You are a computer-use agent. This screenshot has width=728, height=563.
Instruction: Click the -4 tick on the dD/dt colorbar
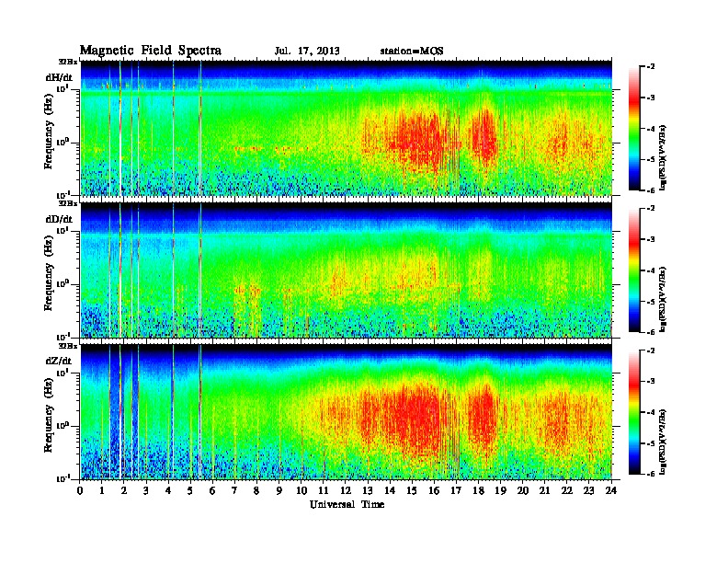click(651, 270)
